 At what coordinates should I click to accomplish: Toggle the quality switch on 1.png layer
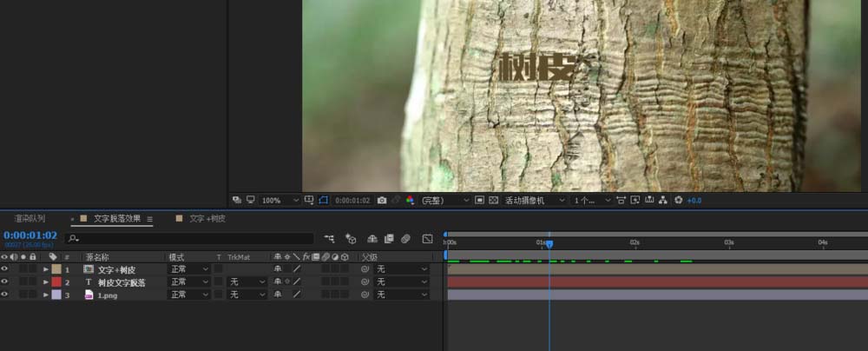click(x=297, y=295)
